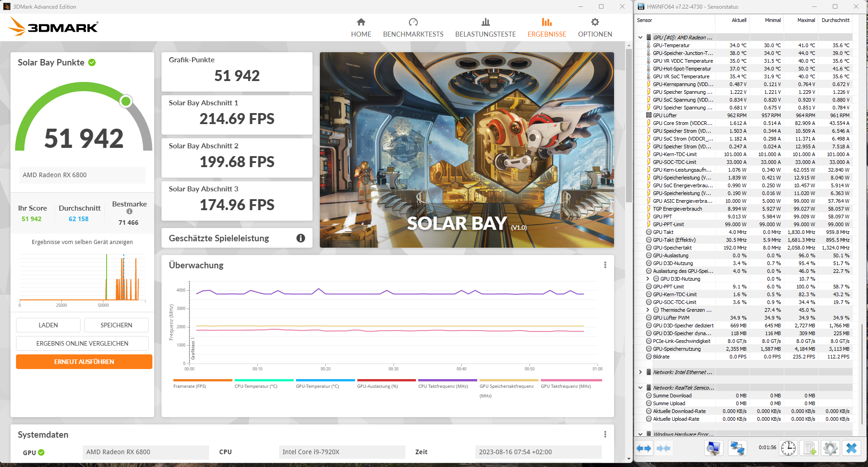
Task: Click the GPU-Hot-Spot-Temperatur sensor row
Action: tap(748, 69)
